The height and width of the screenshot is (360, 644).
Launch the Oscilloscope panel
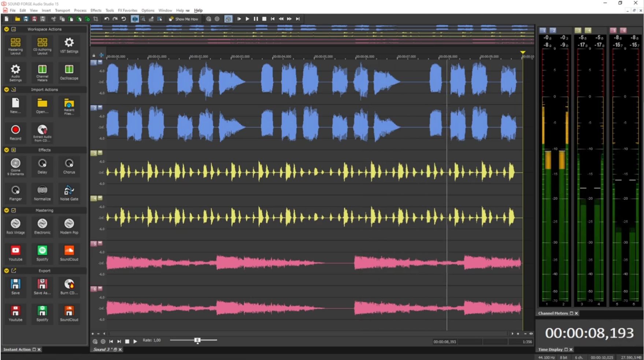[69, 72]
